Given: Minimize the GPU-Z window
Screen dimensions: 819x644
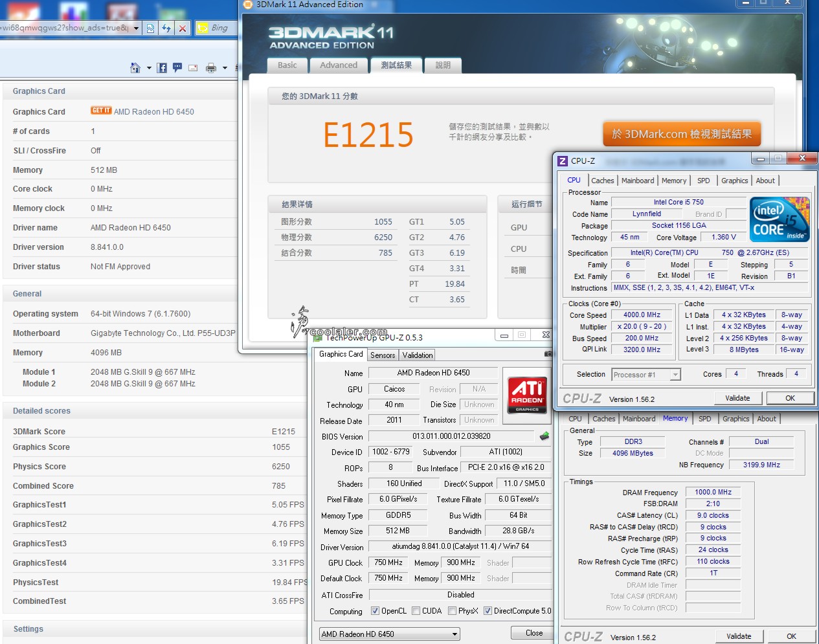Looking at the screenshot, I should pyautogui.click(x=504, y=335).
